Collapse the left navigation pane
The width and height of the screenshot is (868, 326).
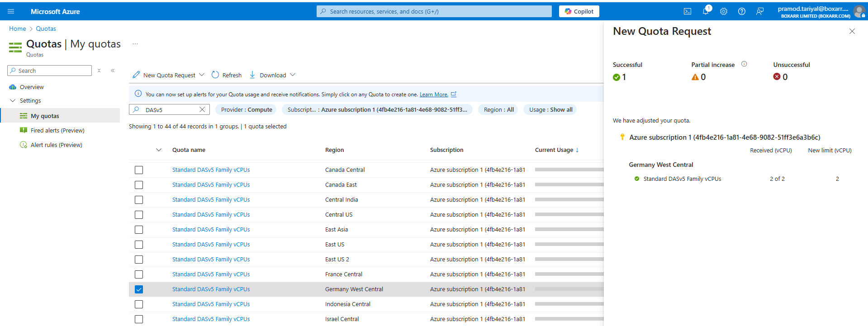point(113,71)
